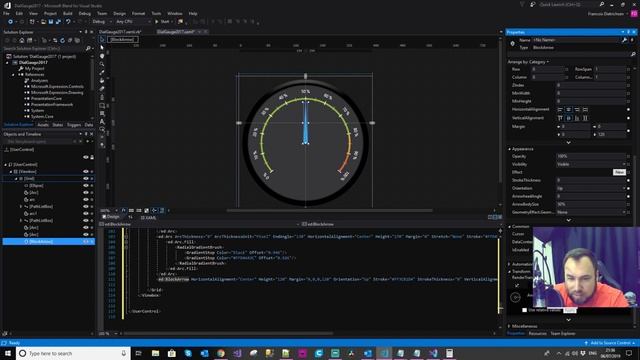Select the Grid layout panel tool
Image resolution: width=640 pixels, height=360 pixels.
click(102, 113)
